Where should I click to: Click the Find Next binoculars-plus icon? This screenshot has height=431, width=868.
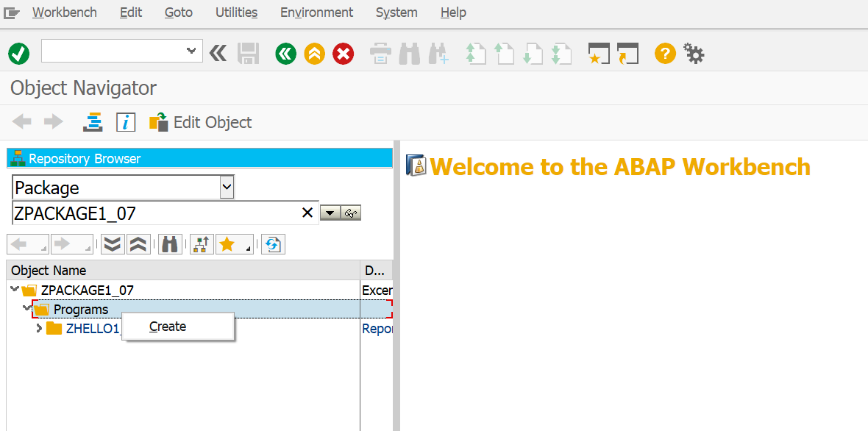(438, 54)
